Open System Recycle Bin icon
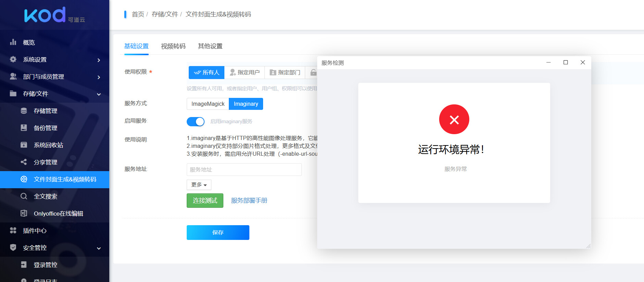Viewport: 644px width, 282px height. tap(24, 145)
